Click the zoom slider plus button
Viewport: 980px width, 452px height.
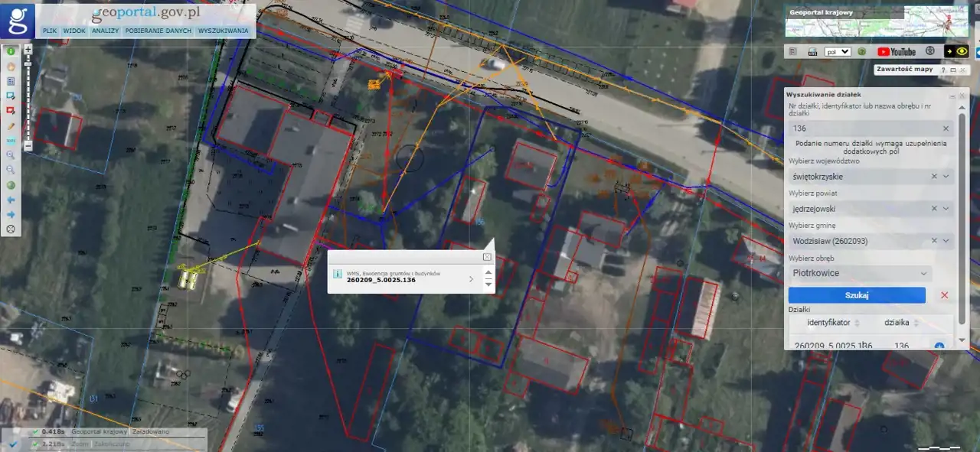28,49
